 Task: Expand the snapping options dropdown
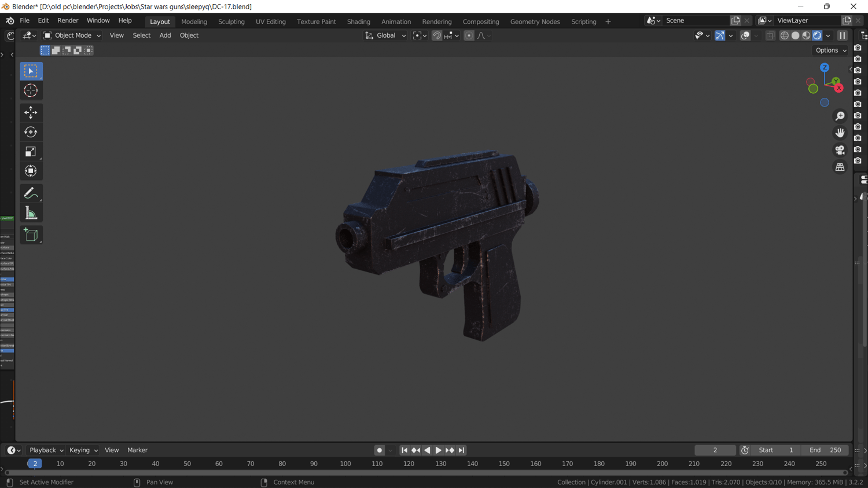pos(452,35)
